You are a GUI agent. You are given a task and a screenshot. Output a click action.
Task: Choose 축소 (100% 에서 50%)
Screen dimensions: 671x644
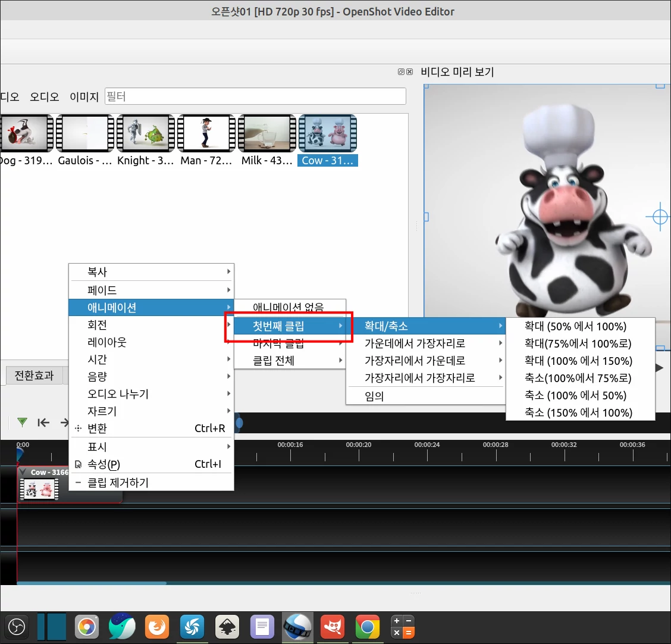(x=580, y=395)
